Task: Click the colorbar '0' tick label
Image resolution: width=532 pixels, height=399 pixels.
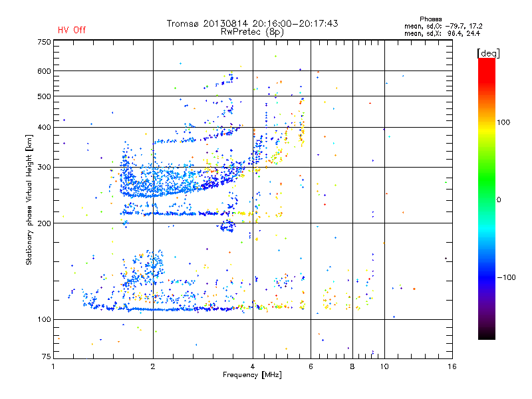Action: (499, 200)
